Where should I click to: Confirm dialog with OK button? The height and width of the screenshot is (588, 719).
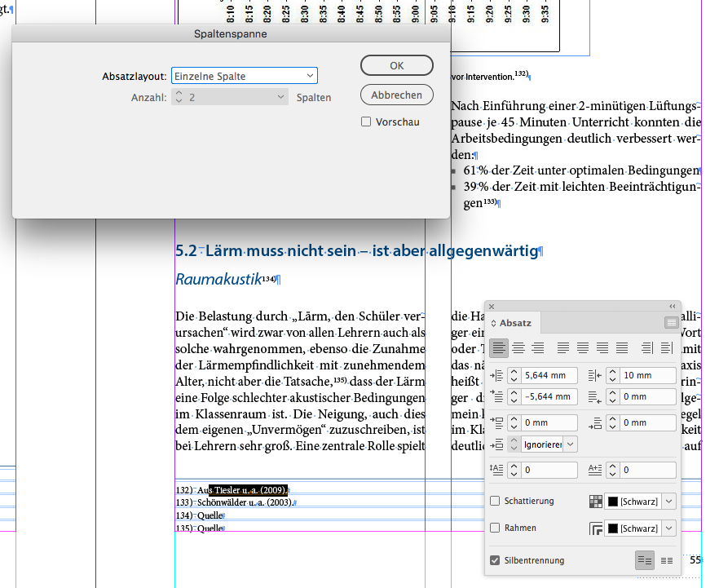[x=396, y=65]
